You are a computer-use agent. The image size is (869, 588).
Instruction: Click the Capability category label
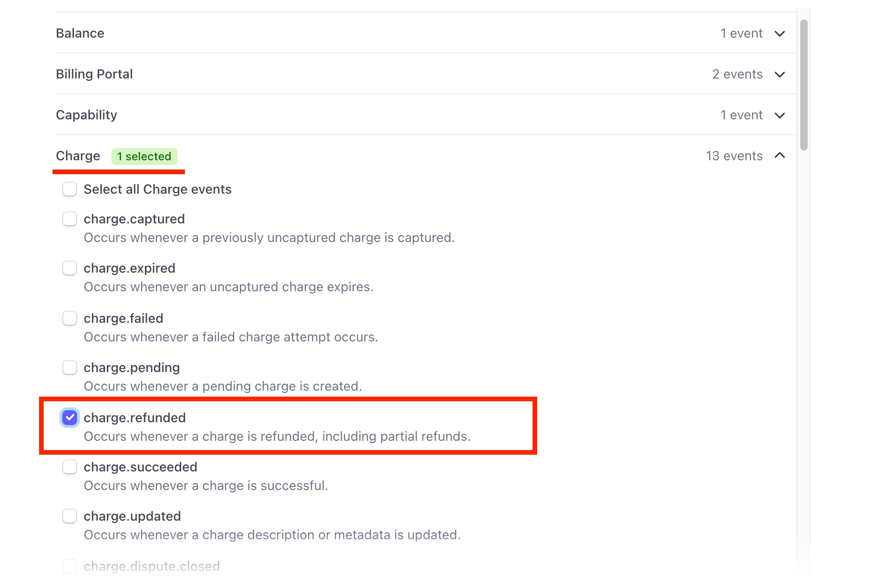(x=86, y=115)
